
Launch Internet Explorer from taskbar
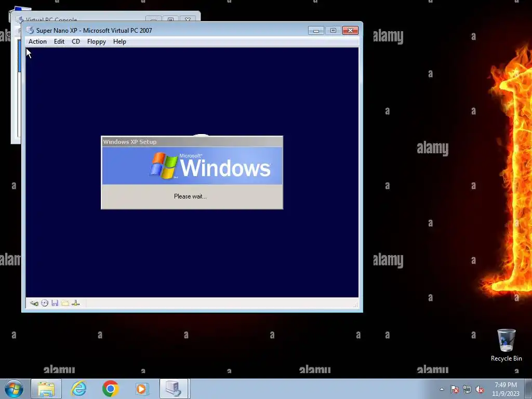coord(78,389)
